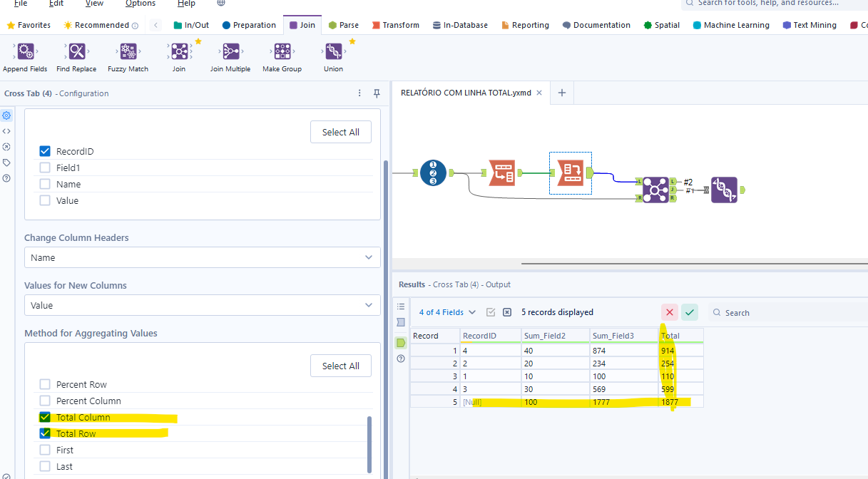Select the Append Fields tool
Image resolution: width=868 pixels, height=479 pixels.
point(24,51)
